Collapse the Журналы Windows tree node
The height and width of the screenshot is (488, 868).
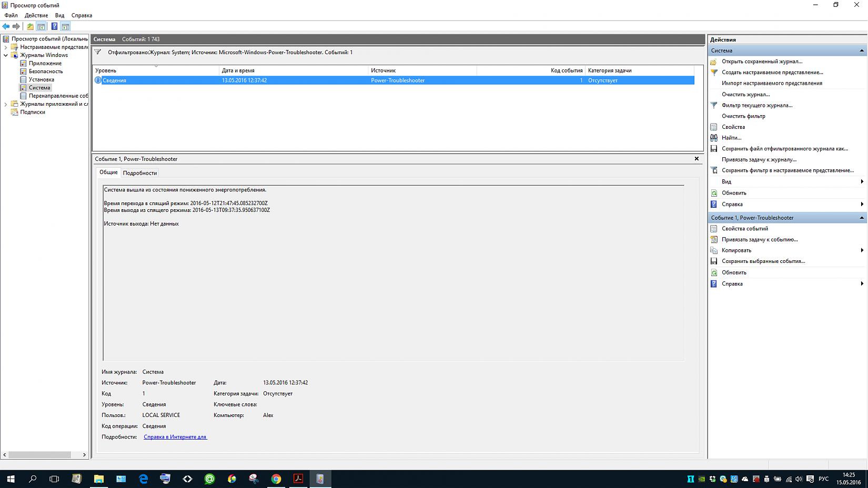click(6, 55)
